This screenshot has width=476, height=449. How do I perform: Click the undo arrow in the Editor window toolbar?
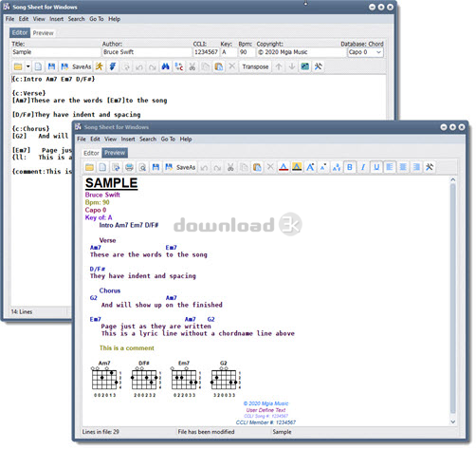[x=139, y=66]
